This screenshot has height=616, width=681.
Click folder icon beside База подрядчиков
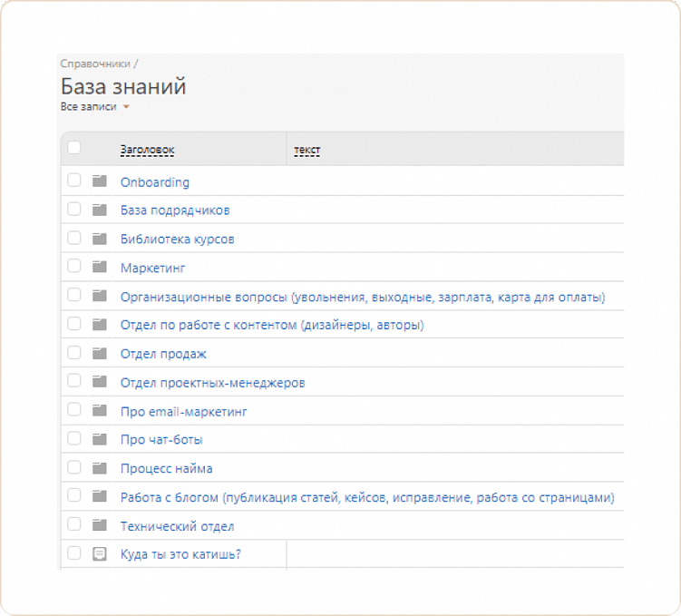coord(100,210)
